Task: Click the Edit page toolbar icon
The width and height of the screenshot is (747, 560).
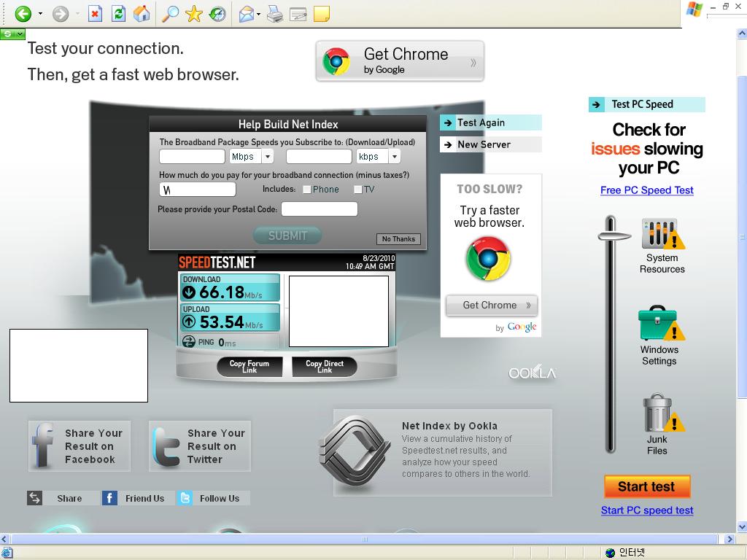Action: [x=298, y=15]
